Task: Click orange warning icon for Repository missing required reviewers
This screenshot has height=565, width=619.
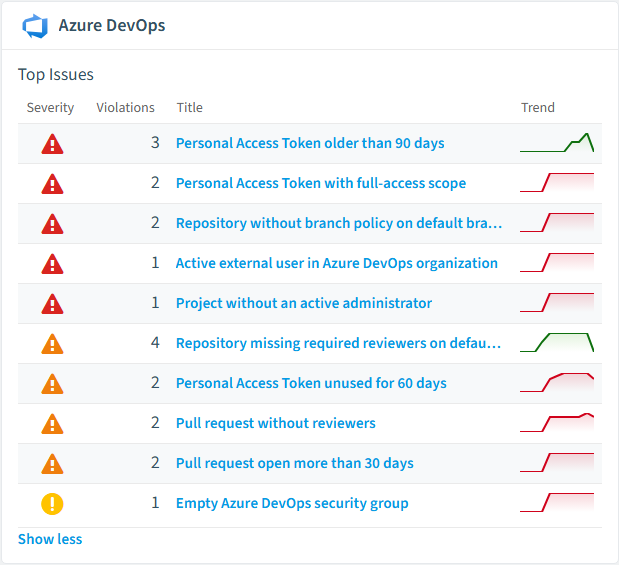Action: point(52,344)
